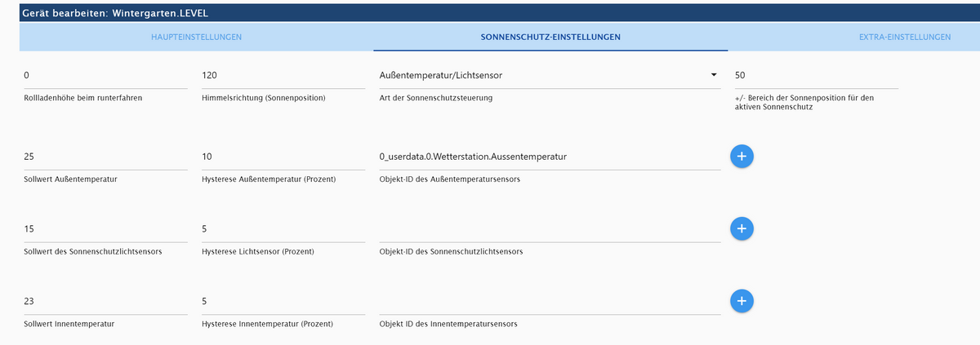Click Rollladenhöhe beim runterfahren field

pos(106,76)
